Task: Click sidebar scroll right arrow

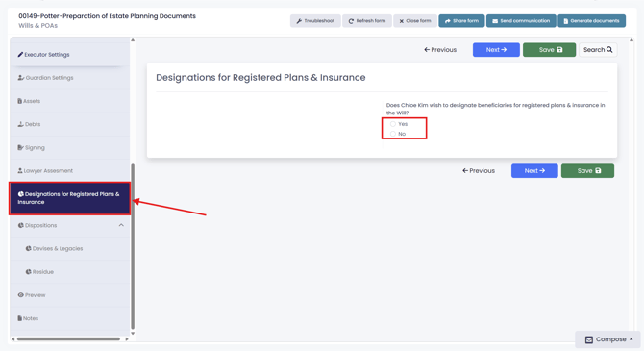Action: [x=127, y=339]
